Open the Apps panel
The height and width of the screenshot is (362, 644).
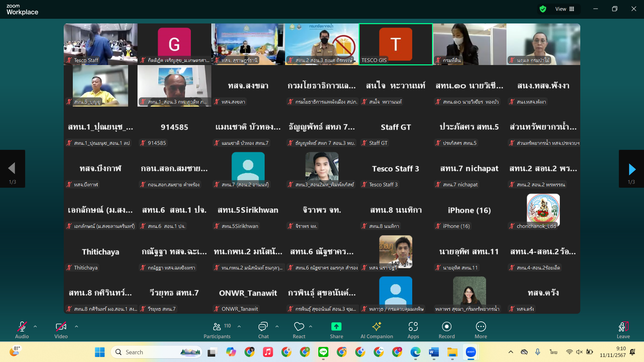[x=413, y=330]
